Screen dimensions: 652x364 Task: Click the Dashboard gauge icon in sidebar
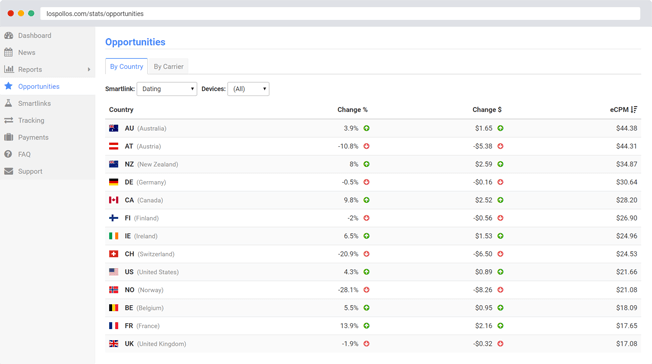pos(8,35)
